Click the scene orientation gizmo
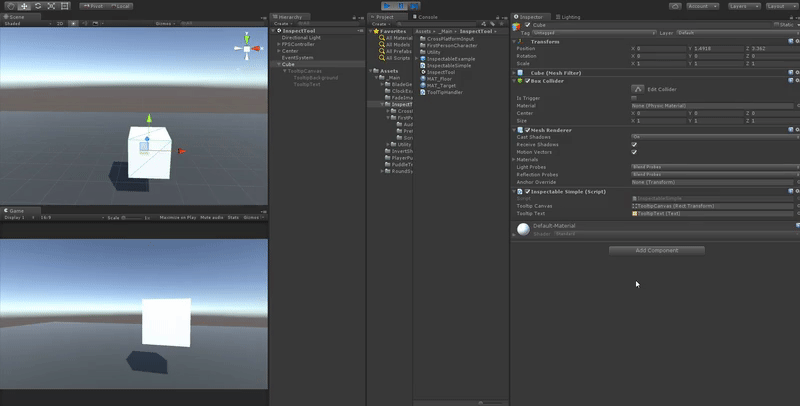 point(247,48)
